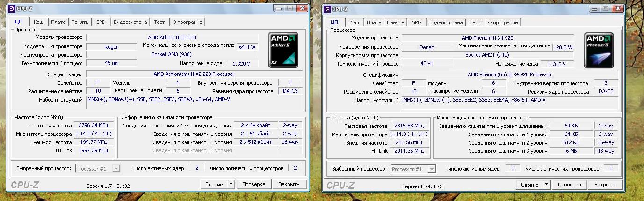The image size is (644, 201).
Task: Open Кэш tab in left CPU-Z window
Action: 38,22
